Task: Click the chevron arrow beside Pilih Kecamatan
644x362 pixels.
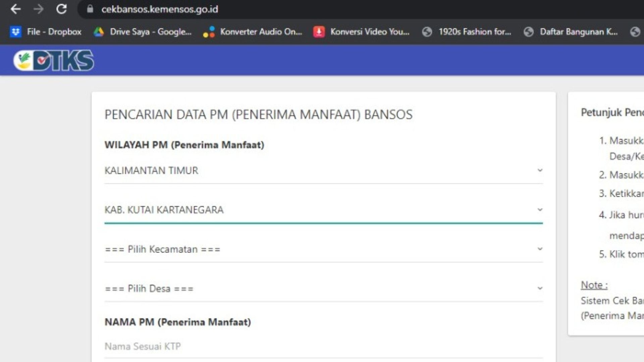Action: pos(540,249)
